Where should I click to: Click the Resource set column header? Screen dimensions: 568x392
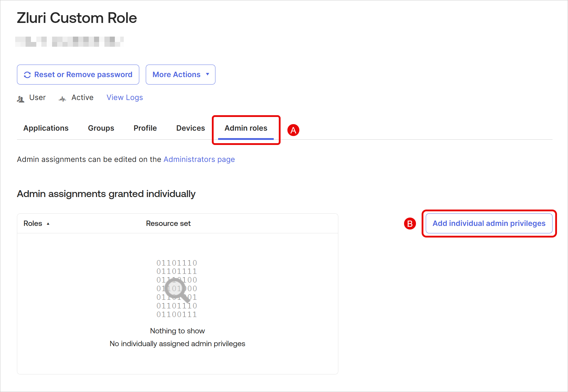tap(168, 224)
